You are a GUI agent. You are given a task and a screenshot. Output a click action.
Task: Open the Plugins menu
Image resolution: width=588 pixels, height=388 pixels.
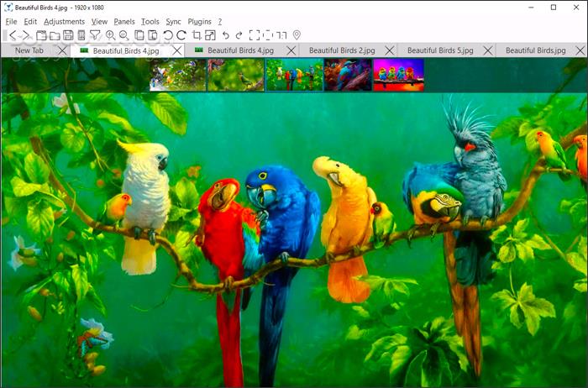click(x=200, y=21)
